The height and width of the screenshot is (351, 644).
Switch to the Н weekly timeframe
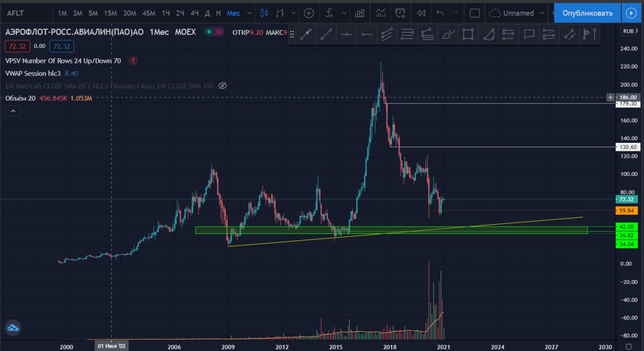pos(218,13)
